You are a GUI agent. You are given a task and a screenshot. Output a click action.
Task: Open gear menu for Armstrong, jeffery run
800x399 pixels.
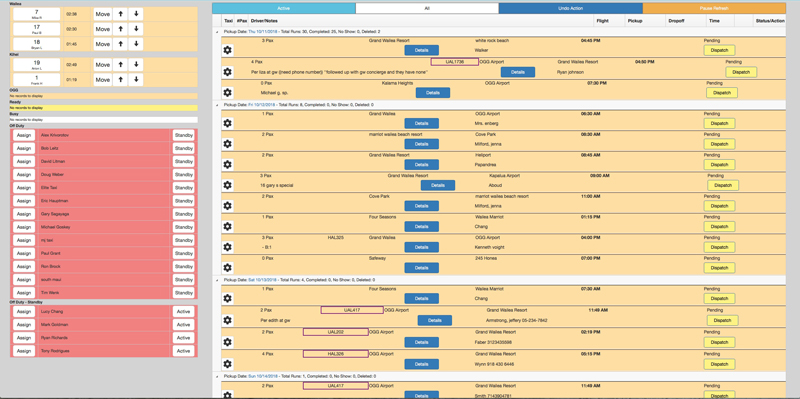pyautogui.click(x=228, y=320)
